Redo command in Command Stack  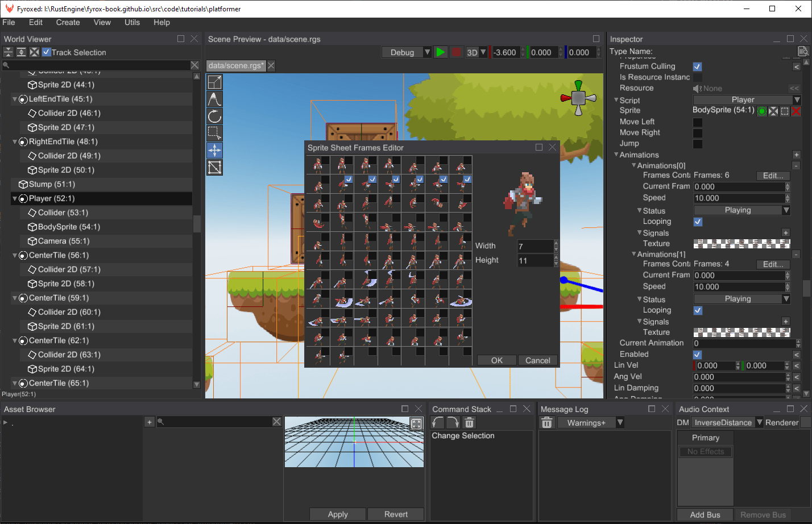pyautogui.click(x=453, y=422)
